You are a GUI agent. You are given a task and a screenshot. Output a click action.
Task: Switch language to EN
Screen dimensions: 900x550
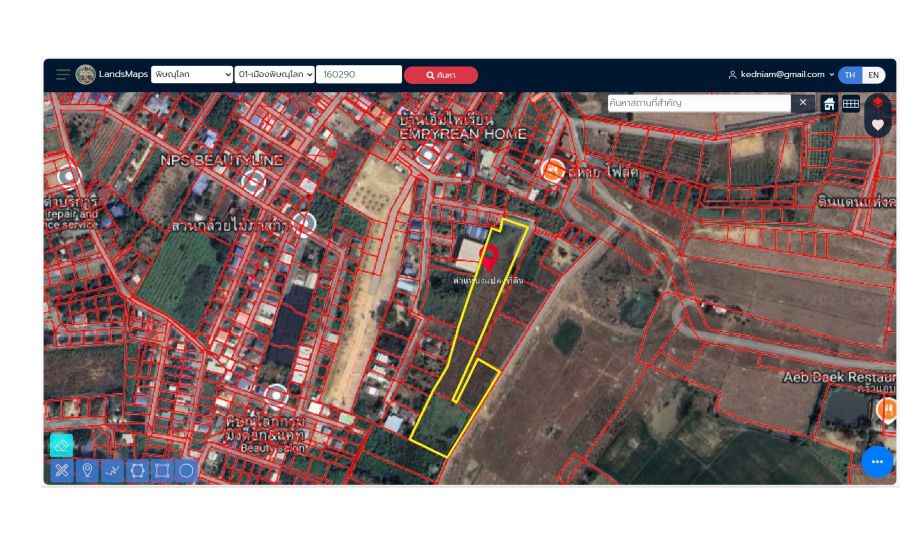point(873,75)
